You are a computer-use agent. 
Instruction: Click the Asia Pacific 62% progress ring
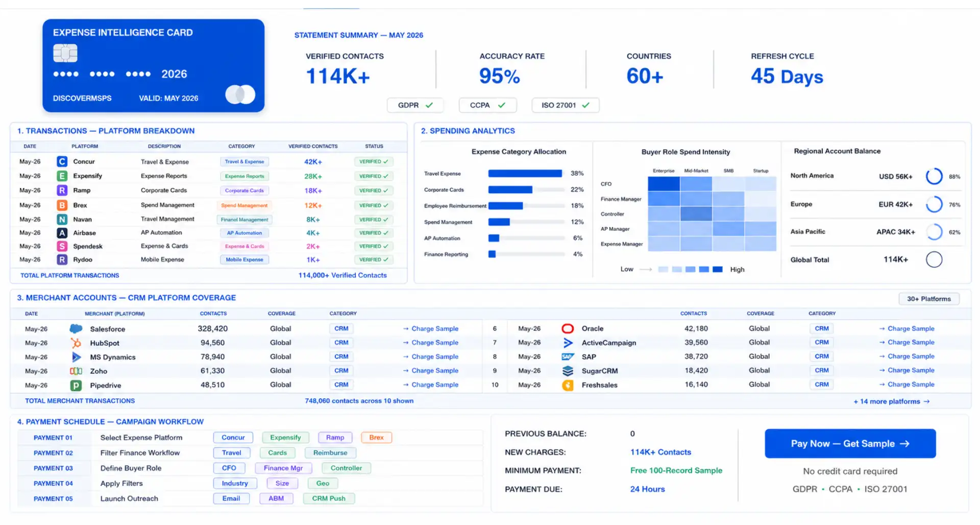(934, 232)
